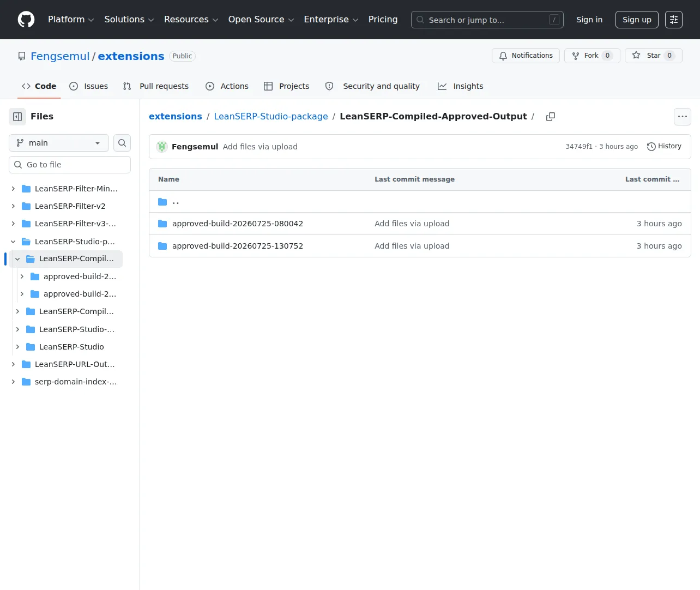
Task: Open the Solutions dropdown menu
Action: pyautogui.click(x=129, y=20)
